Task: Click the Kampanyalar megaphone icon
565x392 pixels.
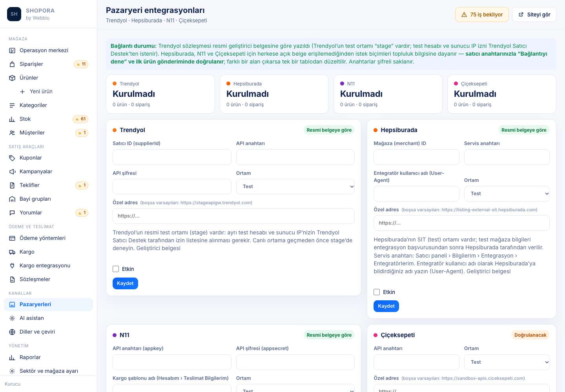Action: tap(12, 172)
